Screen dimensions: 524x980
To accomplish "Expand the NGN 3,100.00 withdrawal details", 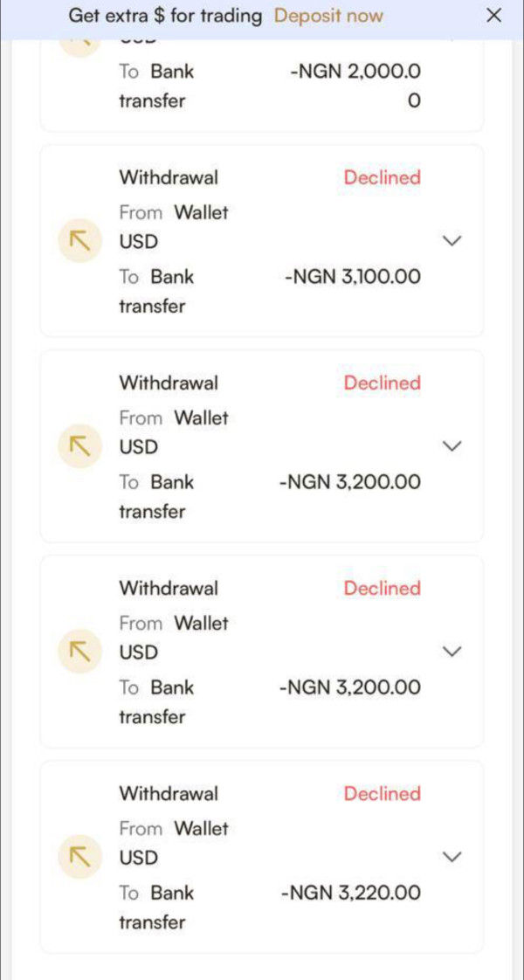I will (452, 241).
